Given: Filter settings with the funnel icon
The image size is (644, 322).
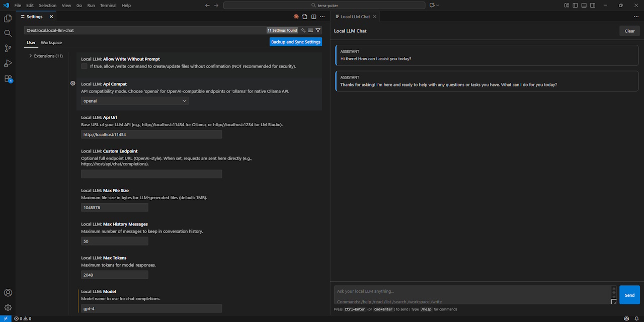Looking at the screenshot, I should click(318, 30).
